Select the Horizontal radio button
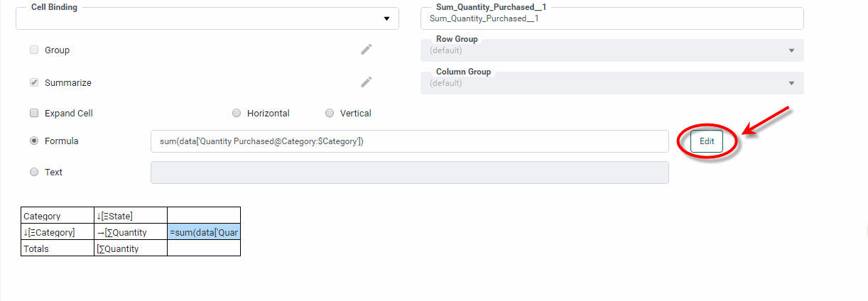Screen dimensions: 868x301 (x=237, y=114)
